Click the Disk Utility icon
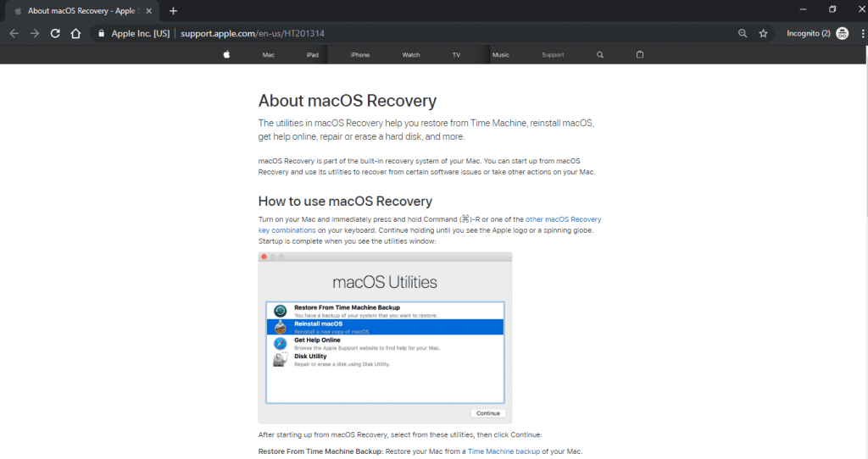Image resolution: width=868 pixels, height=459 pixels. click(x=280, y=359)
